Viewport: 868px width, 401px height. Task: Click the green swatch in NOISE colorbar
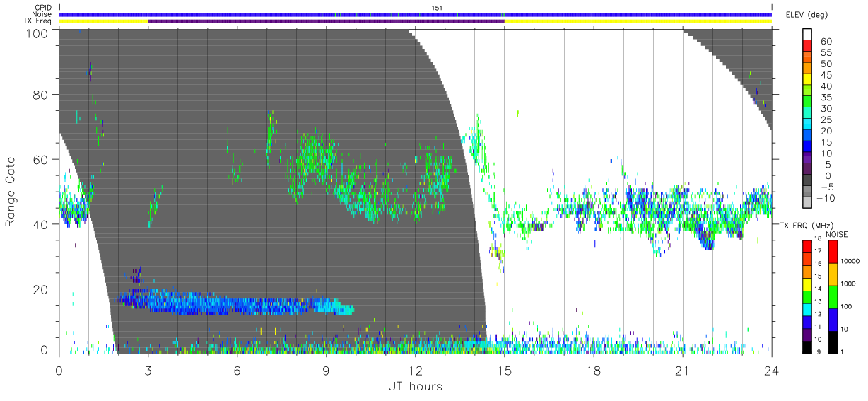pos(832,297)
